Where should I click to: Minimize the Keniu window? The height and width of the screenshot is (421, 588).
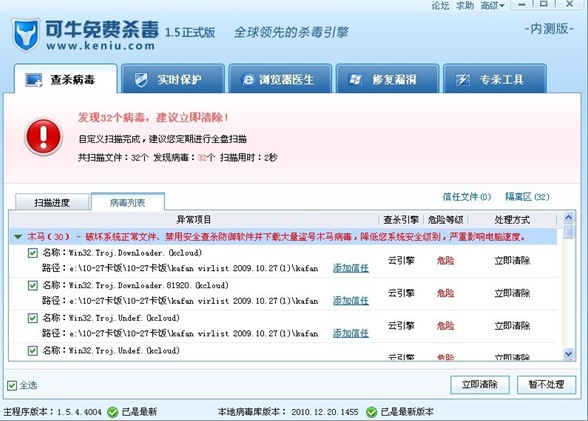click(x=522, y=4)
